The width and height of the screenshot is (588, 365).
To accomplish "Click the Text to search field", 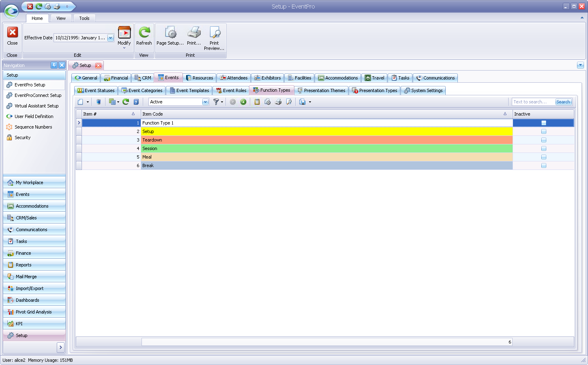I will [533, 102].
